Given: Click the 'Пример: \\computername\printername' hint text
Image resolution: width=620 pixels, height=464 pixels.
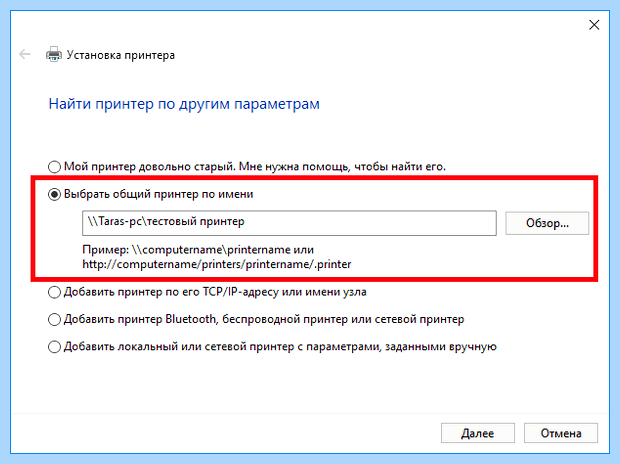Looking at the screenshot, I should 217,257.
